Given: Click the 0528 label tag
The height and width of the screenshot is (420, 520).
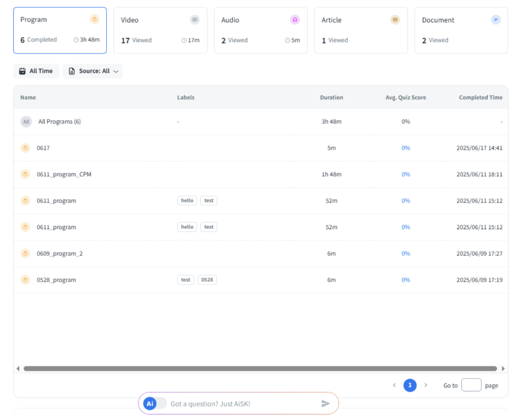Looking at the screenshot, I should click(x=207, y=280).
